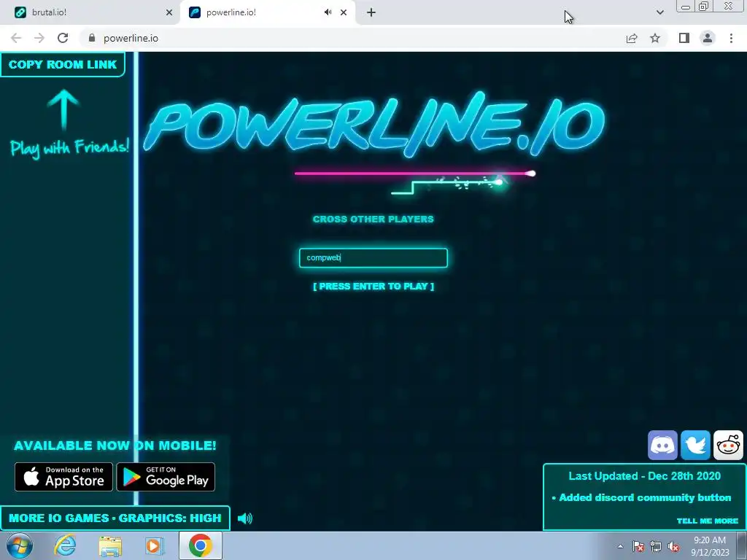The image size is (747, 560).
Task: Mute game sound via speaker icon
Action: point(245,518)
